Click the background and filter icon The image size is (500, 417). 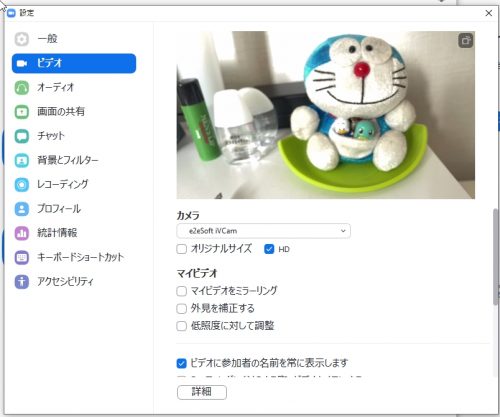click(22, 160)
